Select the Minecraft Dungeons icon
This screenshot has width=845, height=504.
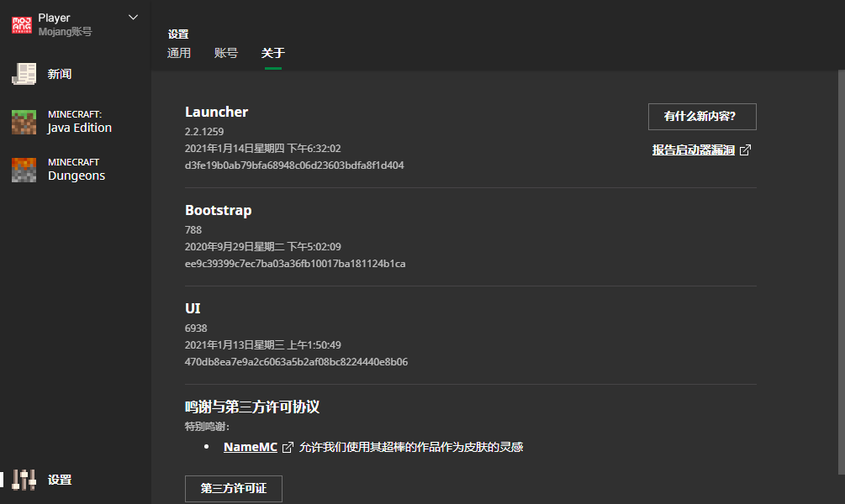pos(24,170)
